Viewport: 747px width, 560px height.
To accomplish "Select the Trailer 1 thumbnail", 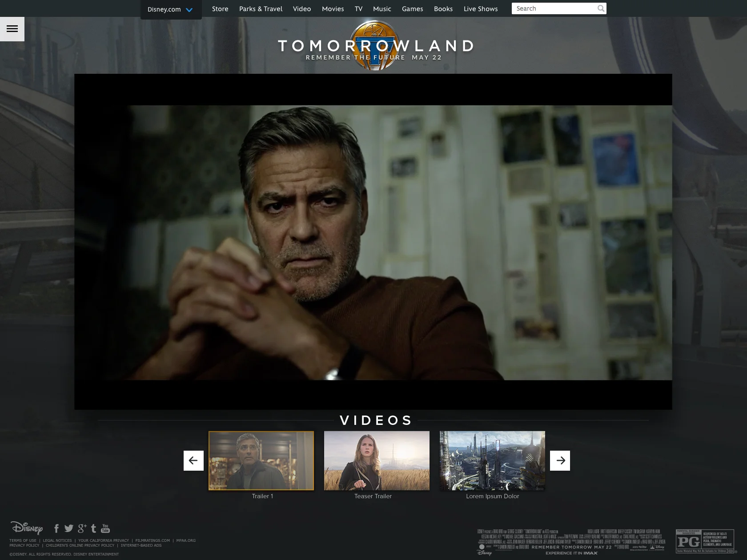I will (x=261, y=460).
